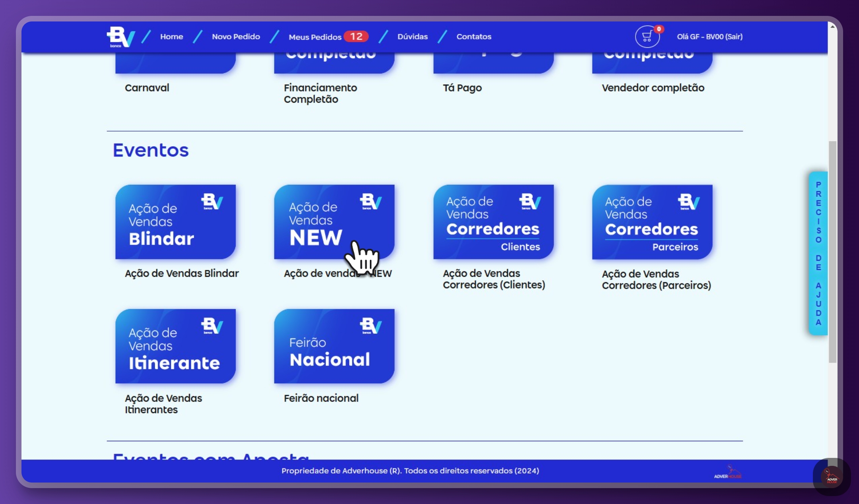Click BV logo on Blindar card

212,202
